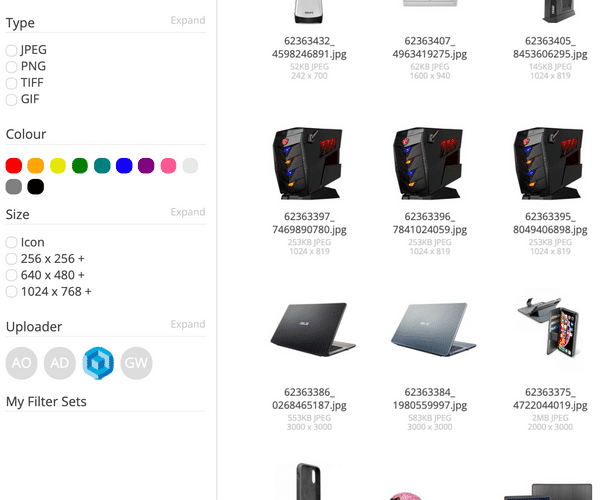Tick the JPEG type checkbox
Image resolution: width=600 pixels, height=500 pixels.
point(11,50)
